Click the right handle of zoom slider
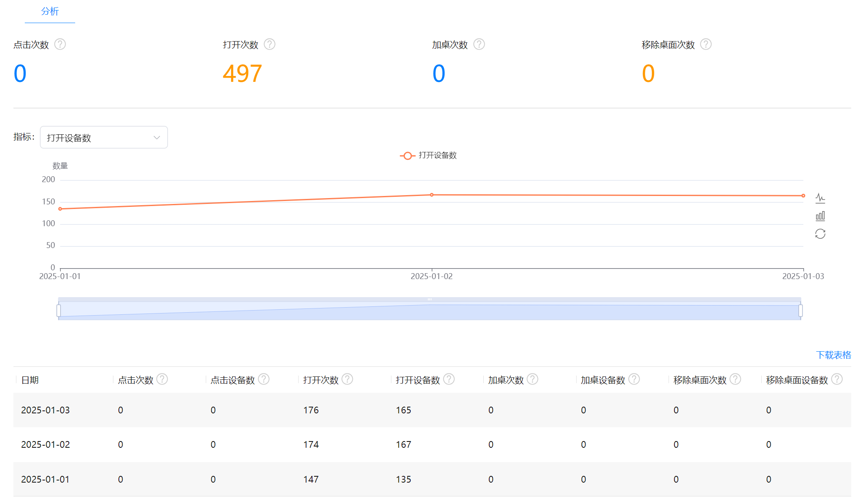The image size is (868, 504). click(x=800, y=311)
